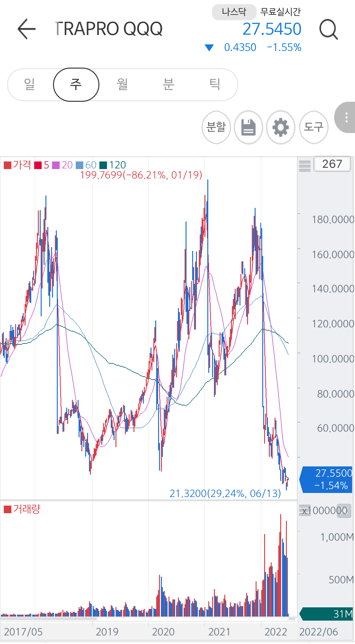Tap the blue down triangle indicator

[209, 48]
